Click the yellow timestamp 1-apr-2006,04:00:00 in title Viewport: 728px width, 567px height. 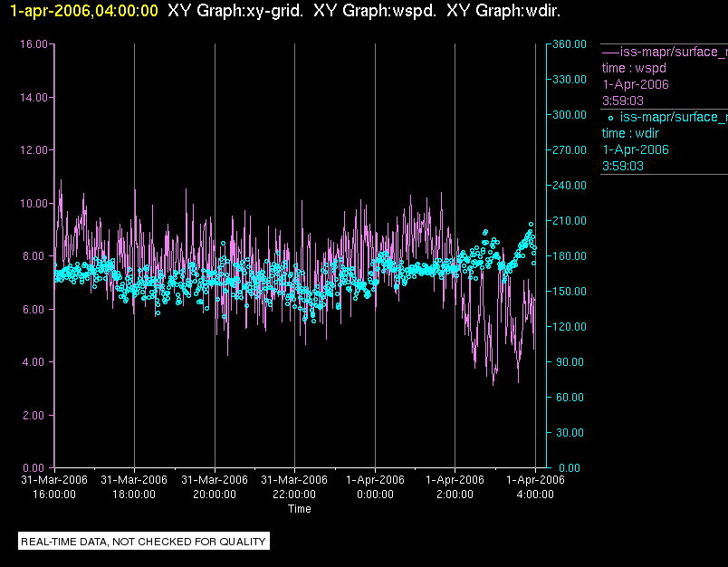tap(84, 11)
